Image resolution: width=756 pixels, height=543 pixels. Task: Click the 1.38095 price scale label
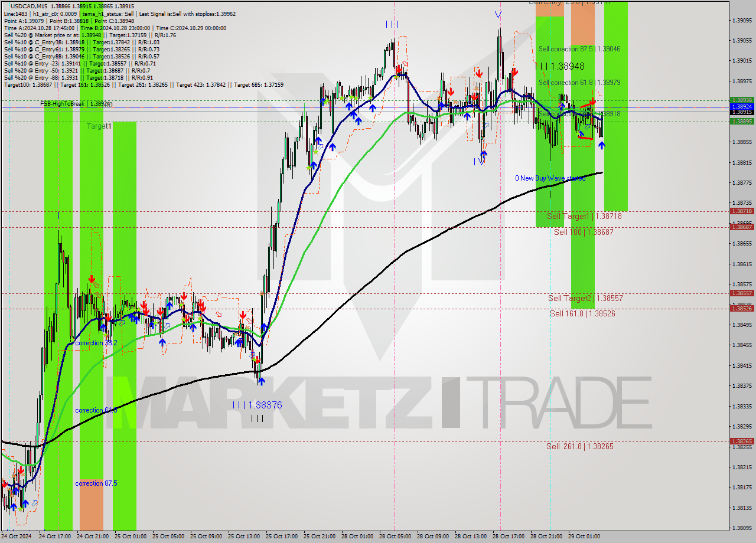pos(742,528)
